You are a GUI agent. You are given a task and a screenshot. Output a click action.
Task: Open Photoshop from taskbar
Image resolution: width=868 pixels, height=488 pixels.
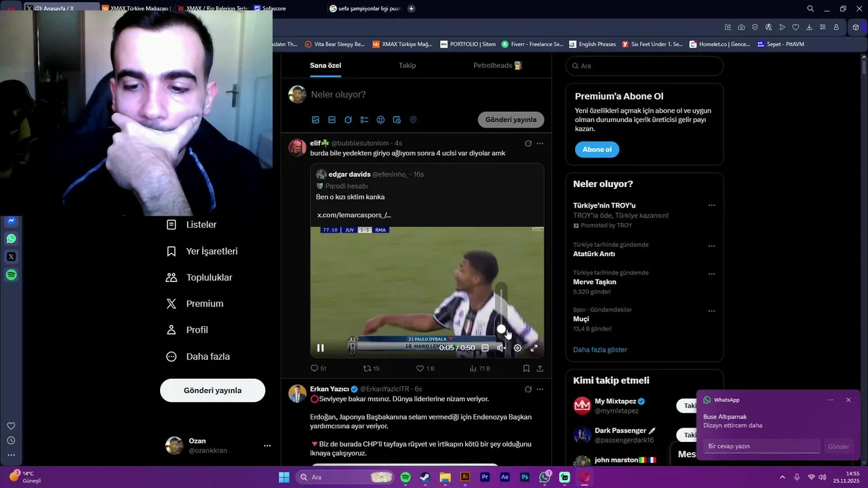(525, 477)
